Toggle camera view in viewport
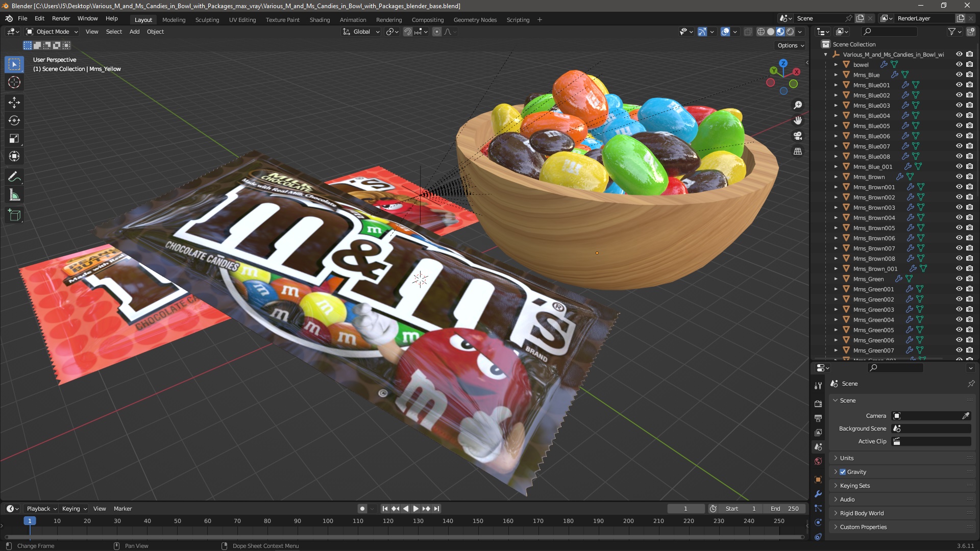Image resolution: width=980 pixels, height=551 pixels. coord(798,136)
